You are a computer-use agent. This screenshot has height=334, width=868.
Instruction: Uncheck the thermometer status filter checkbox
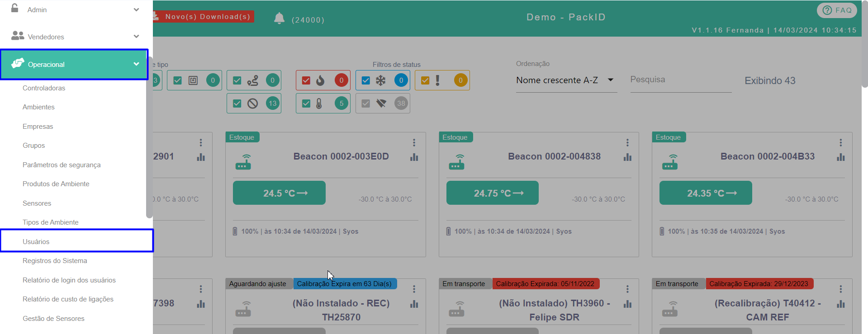pyautogui.click(x=306, y=103)
